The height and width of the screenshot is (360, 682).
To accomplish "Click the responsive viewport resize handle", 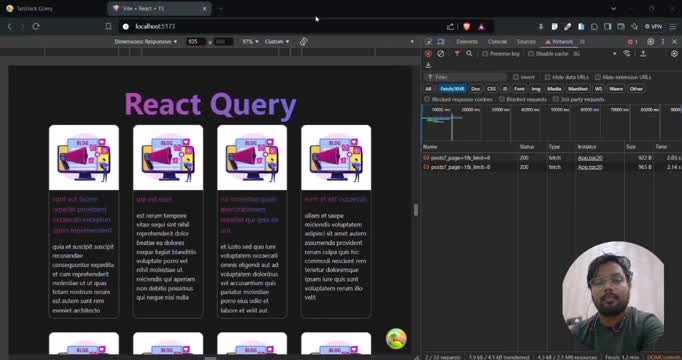I will click(415, 210).
